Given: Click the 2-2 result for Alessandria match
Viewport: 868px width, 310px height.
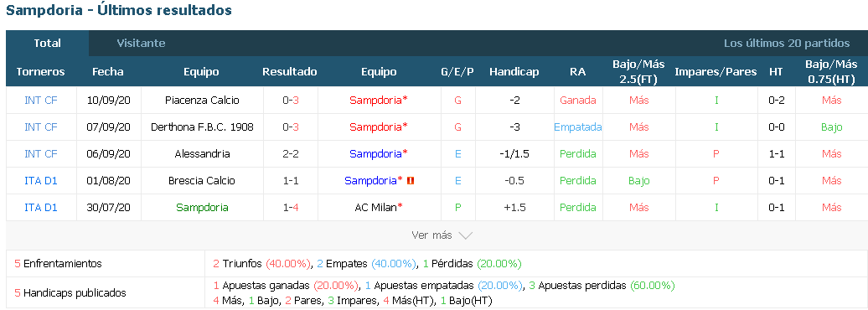Looking at the screenshot, I should [x=290, y=154].
